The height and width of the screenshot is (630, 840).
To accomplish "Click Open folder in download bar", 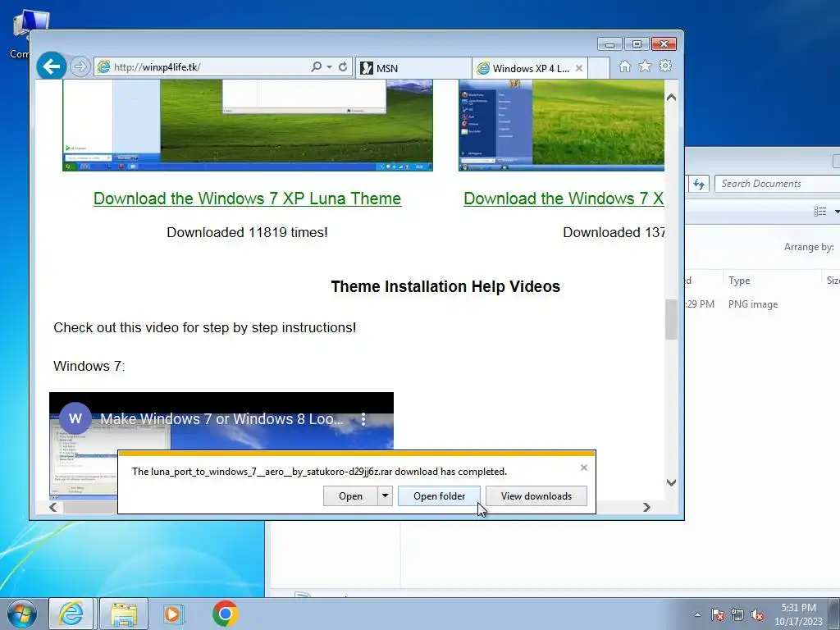I will 440,496.
